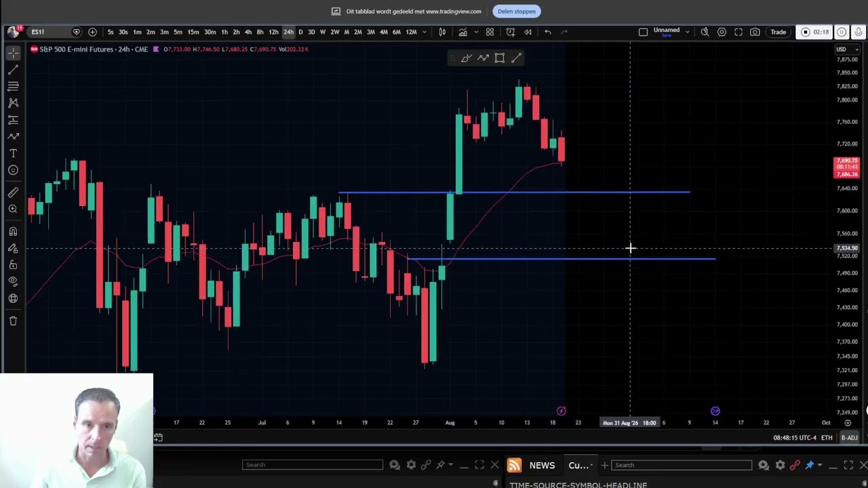
Task: Click the magenta flag next to CME
Action: click(x=156, y=49)
